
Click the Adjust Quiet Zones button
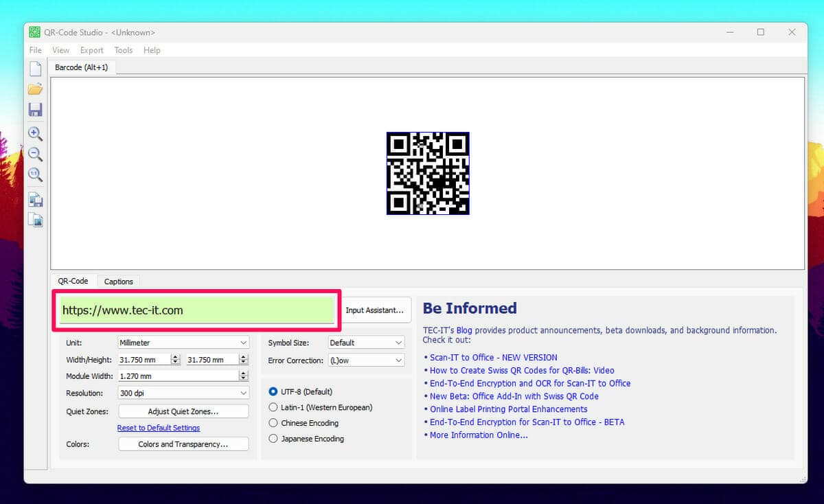(x=183, y=411)
